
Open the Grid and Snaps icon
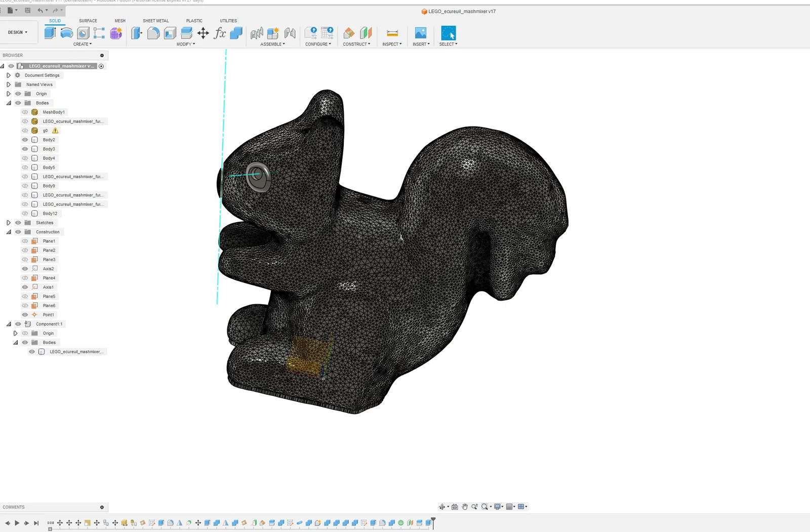509,507
